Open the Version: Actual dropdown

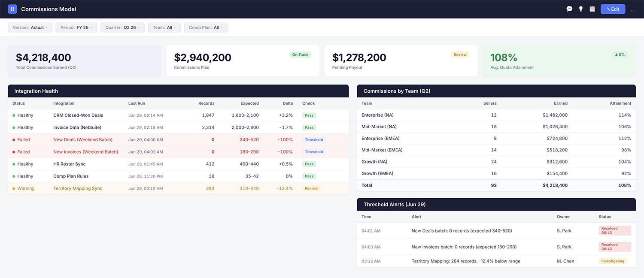[30, 27]
